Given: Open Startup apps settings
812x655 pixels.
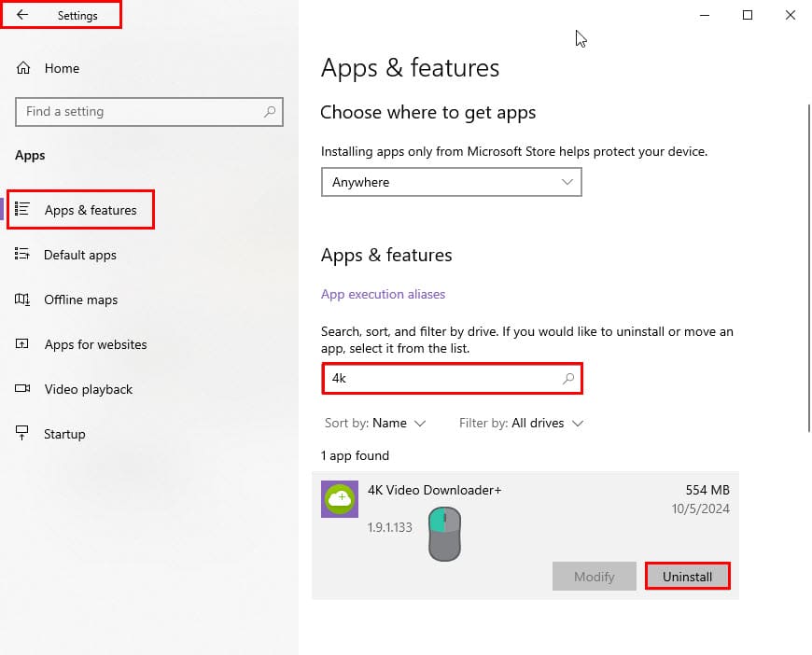Looking at the screenshot, I should 64,434.
